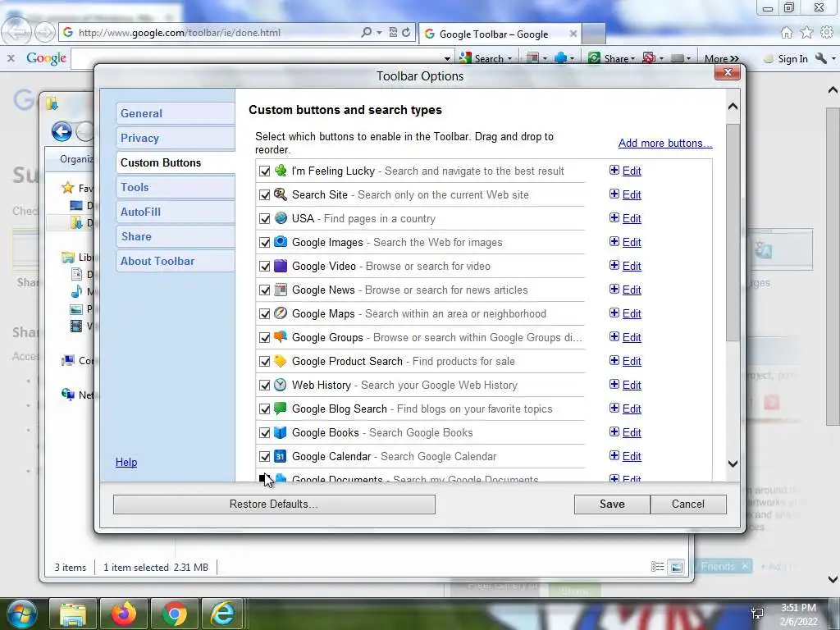Image resolution: width=840 pixels, height=630 pixels.
Task: Launch Chrome from the taskbar
Action: (174, 614)
